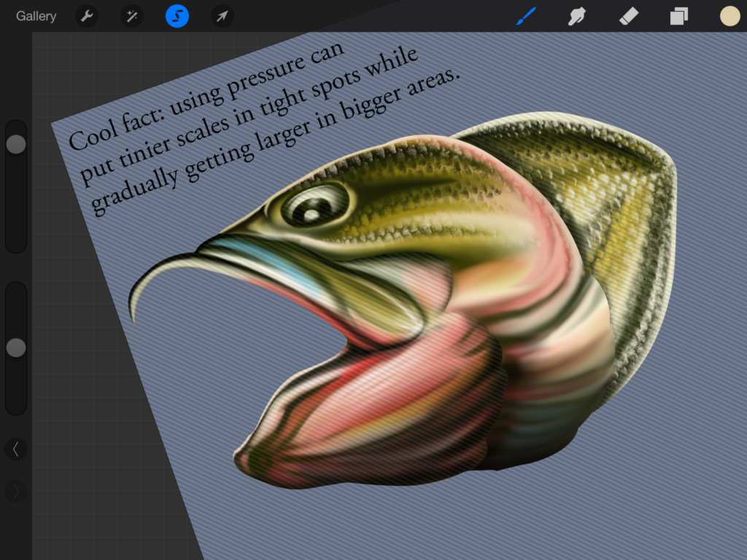Open the Layers panel
This screenshot has height=560, width=747.
point(678,16)
